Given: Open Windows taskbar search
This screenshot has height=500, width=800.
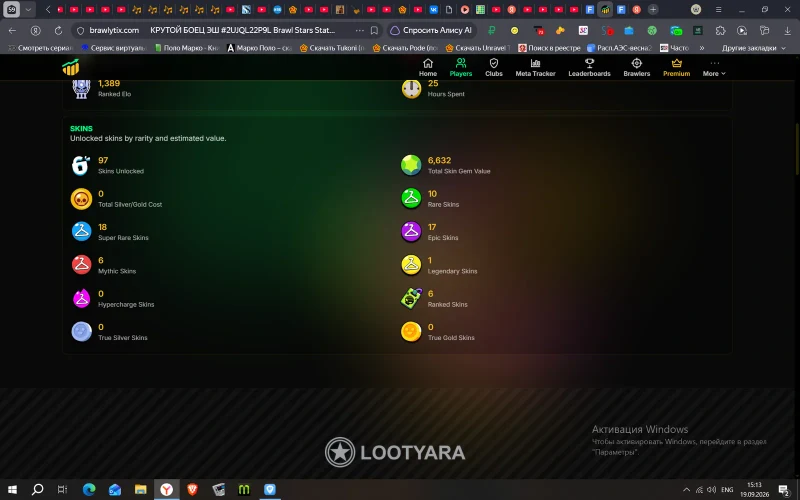Looking at the screenshot, I should (37, 489).
